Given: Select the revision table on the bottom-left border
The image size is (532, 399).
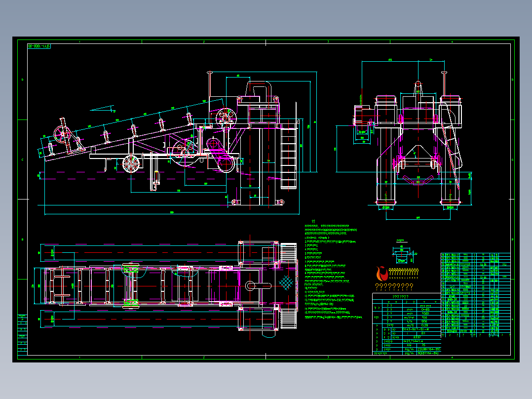Looking at the screenshot, I should [22, 335].
